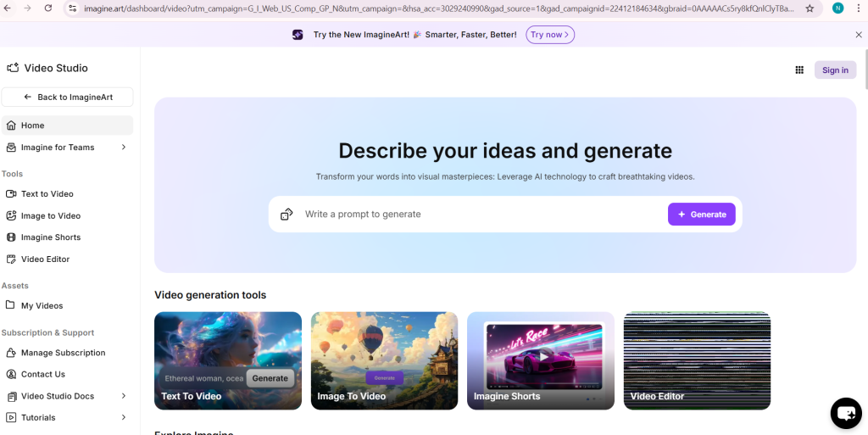Open the Imagine Shorts tool card
Image resolution: width=868 pixels, height=435 pixels.
(540, 360)
